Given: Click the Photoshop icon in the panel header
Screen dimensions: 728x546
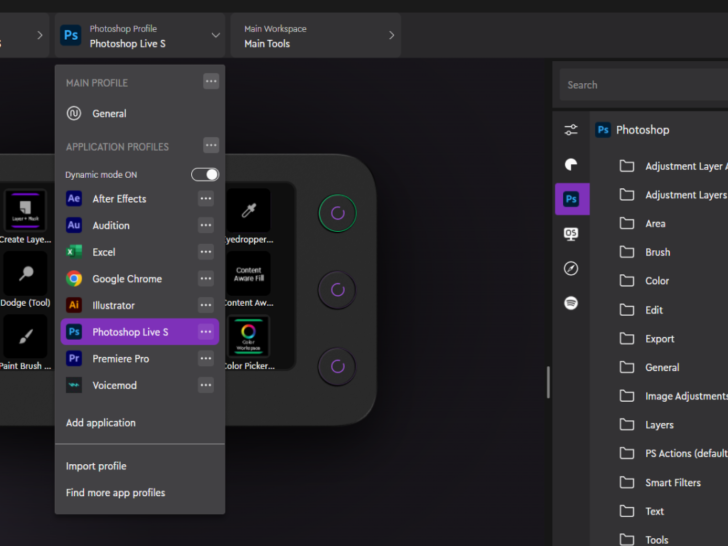Looking at the screenshot, I should point(603,130).
